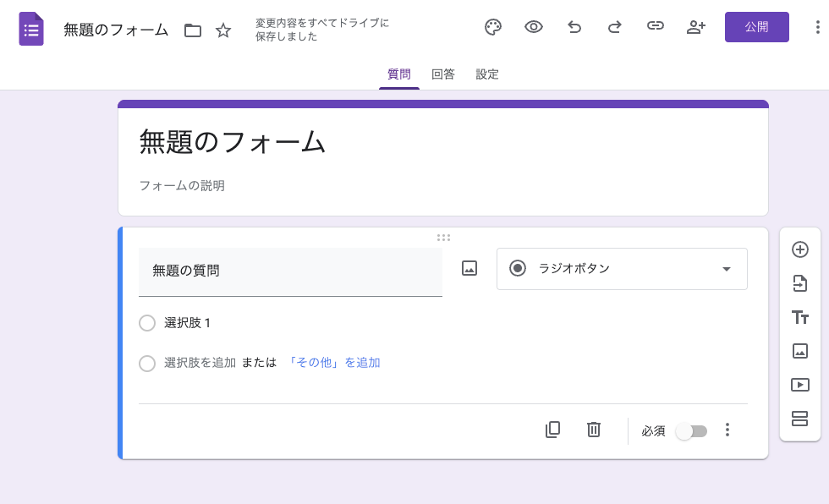This screenshot has width=829, height=504.
Task: Open the ラジオボタン question type dropdown
Action: 622,268
